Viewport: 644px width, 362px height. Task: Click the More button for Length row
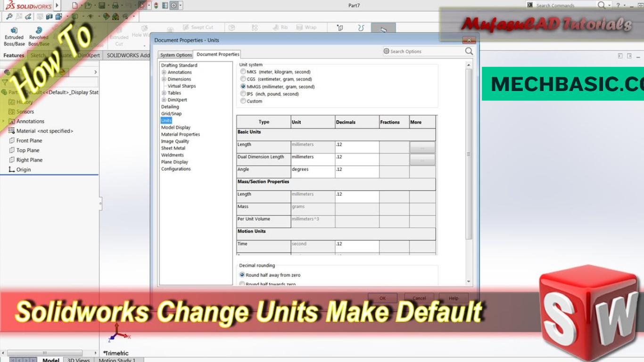(422, 148)
